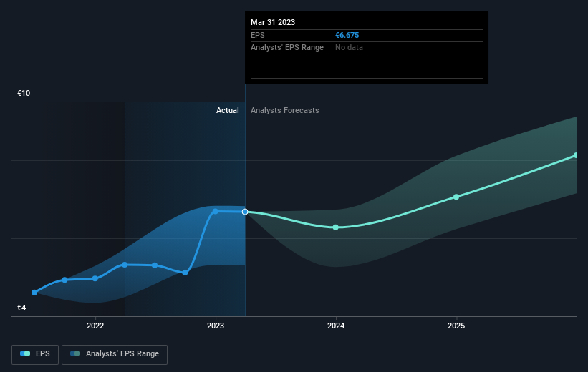Select the 2024 forecast EPS data point
This screenshot has width=588, height=372.
coord(336,227)
